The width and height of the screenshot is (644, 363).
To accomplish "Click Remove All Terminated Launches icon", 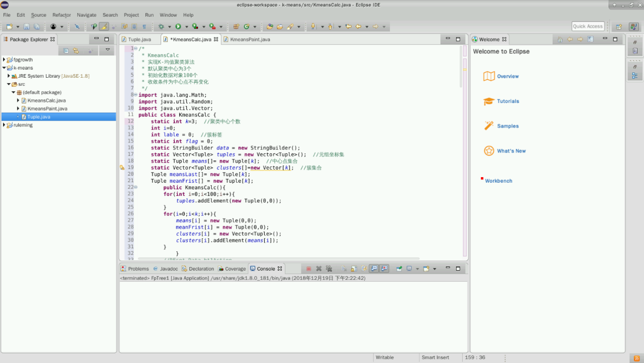I will 329,269.
